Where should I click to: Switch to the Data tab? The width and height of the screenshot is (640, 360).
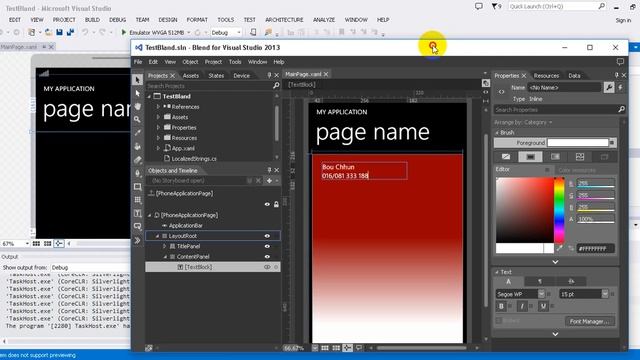[574, 76]
